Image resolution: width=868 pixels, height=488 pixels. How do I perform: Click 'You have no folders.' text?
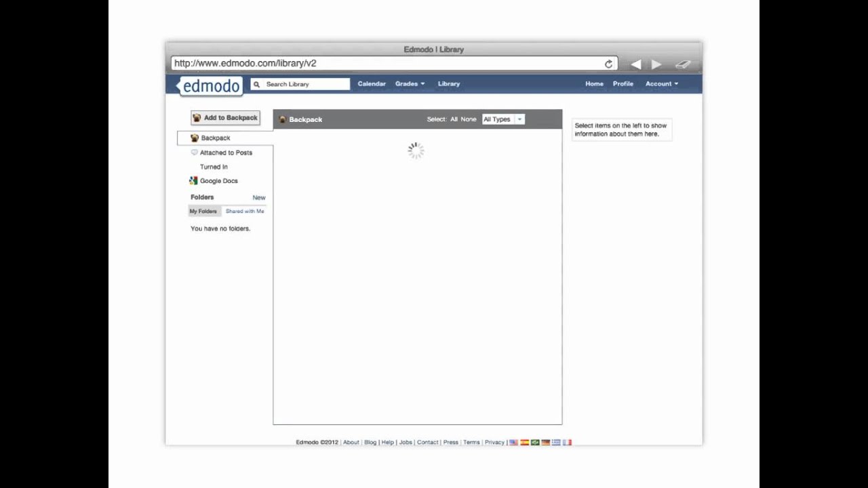(220, 229)
